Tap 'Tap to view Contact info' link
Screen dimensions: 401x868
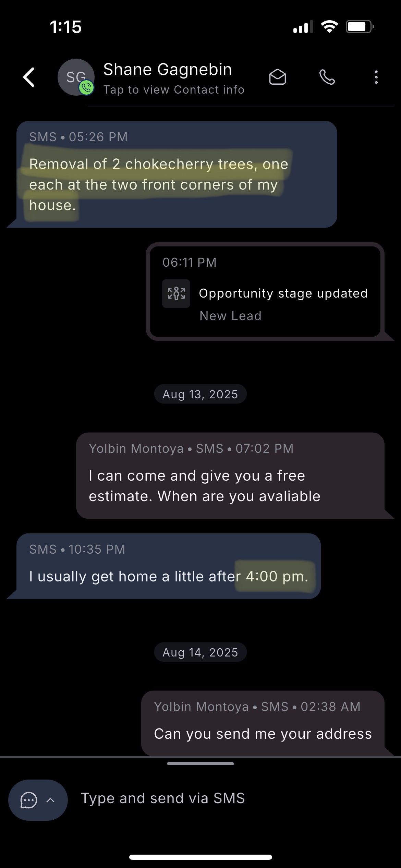pyautogui.click(x=174, y=90)
